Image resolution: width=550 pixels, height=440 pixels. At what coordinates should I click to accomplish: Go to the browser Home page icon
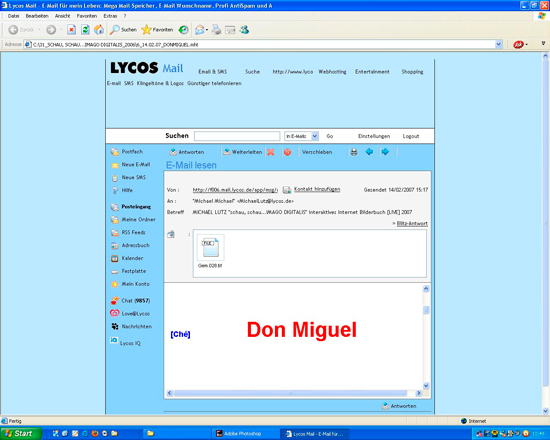(x=99, y=30)
